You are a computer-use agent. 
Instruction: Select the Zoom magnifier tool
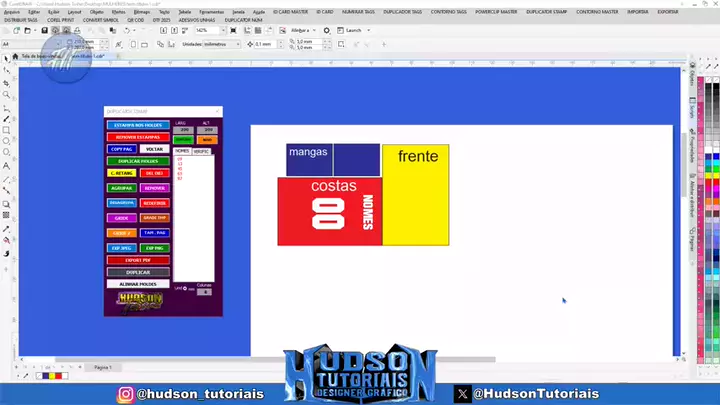(x=7, y=95)
